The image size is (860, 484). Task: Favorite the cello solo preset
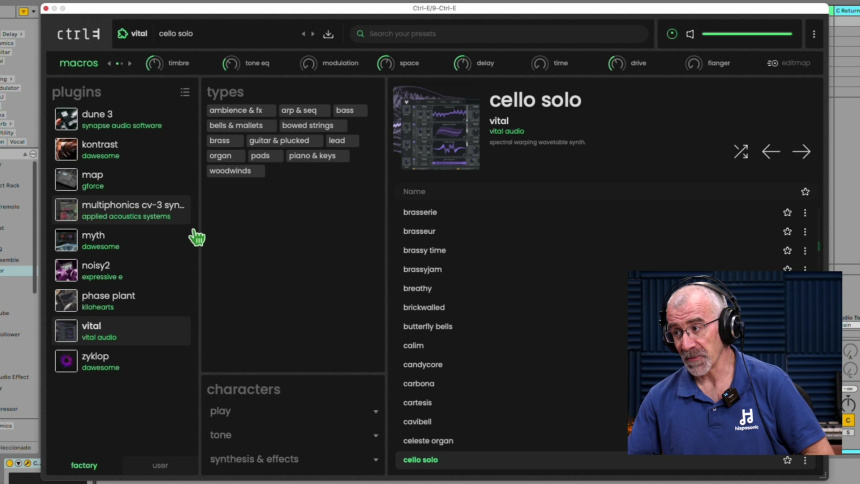pos(788,460)
